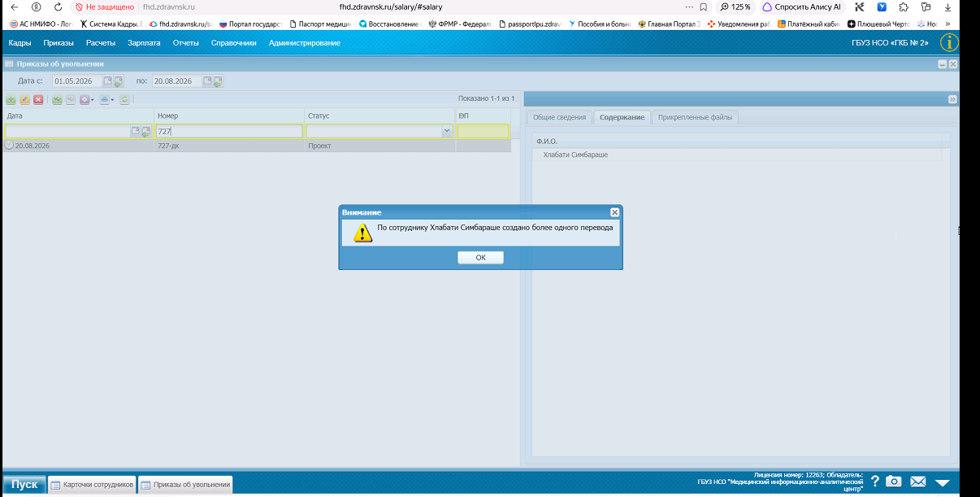Sort by the Дата column header

78,116
